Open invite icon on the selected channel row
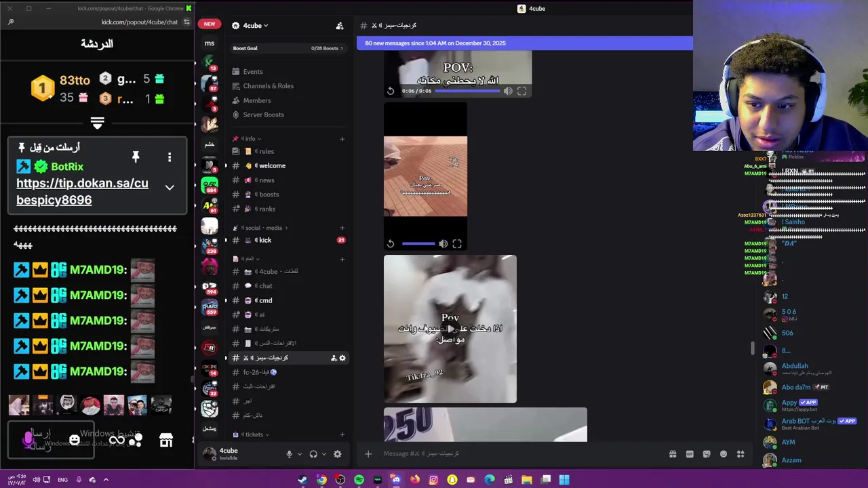 click(x=334, y=358)
